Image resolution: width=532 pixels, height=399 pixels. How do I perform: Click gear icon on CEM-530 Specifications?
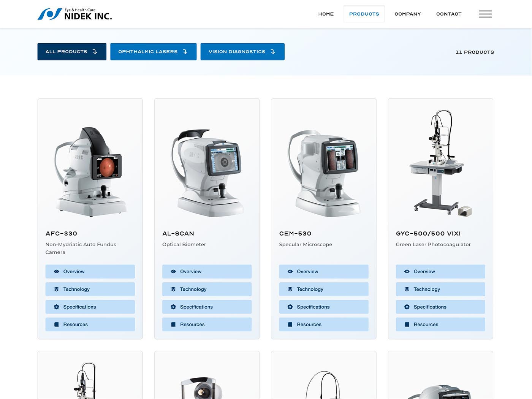(x=290, y=307)
